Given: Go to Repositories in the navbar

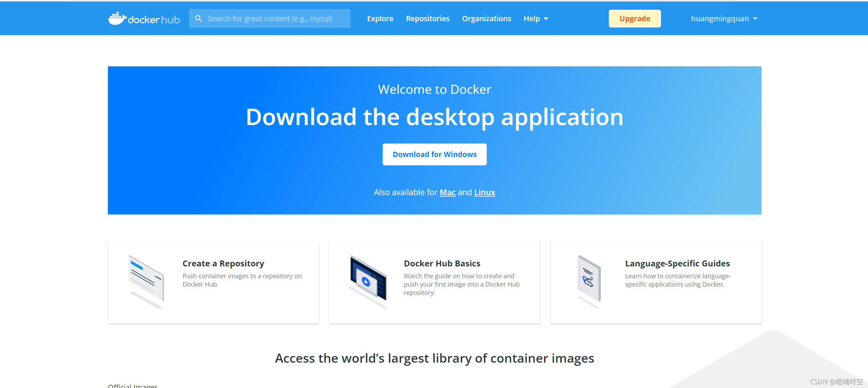Looking at the screenshot, I should point(428,18).
